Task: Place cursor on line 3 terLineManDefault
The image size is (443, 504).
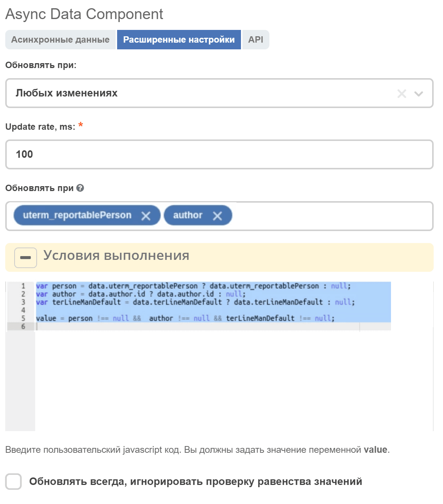Action: tap(195, 302)
